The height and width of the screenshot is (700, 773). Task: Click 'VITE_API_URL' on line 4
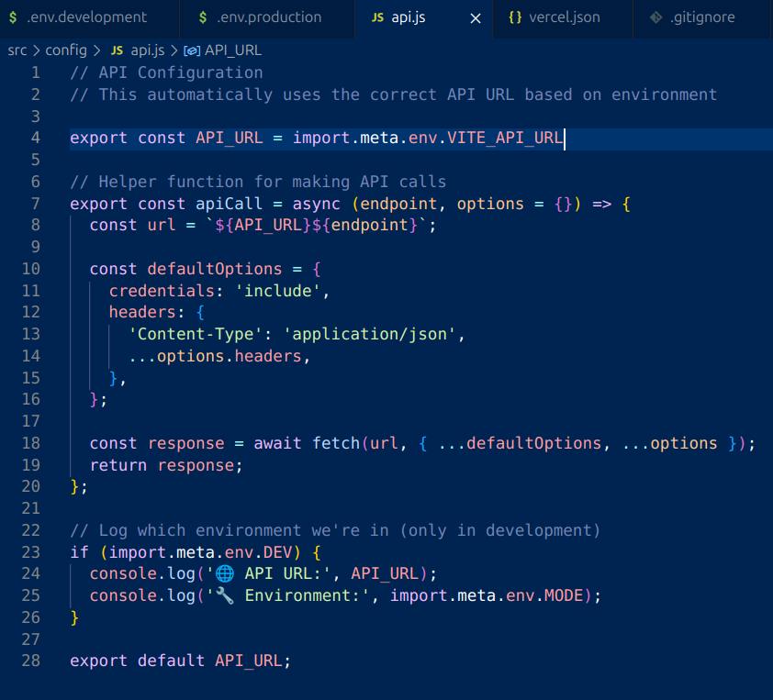(504, 138)
